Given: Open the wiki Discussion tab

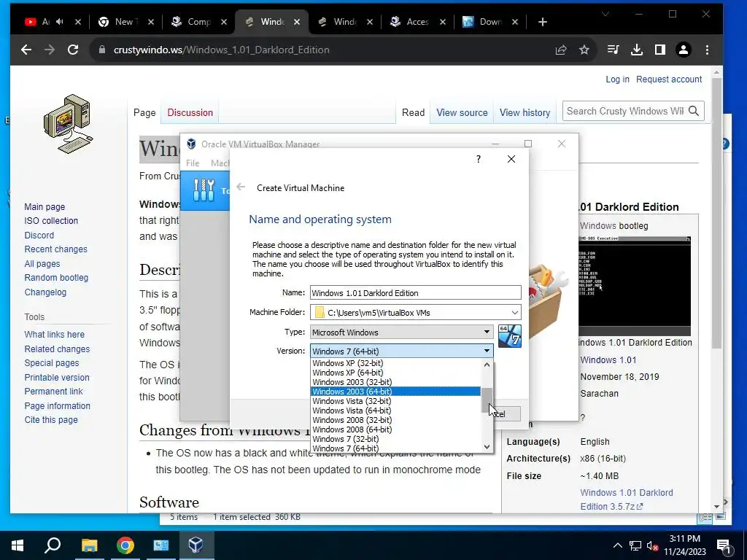Looking at the screenshot, I should point(190,113).
